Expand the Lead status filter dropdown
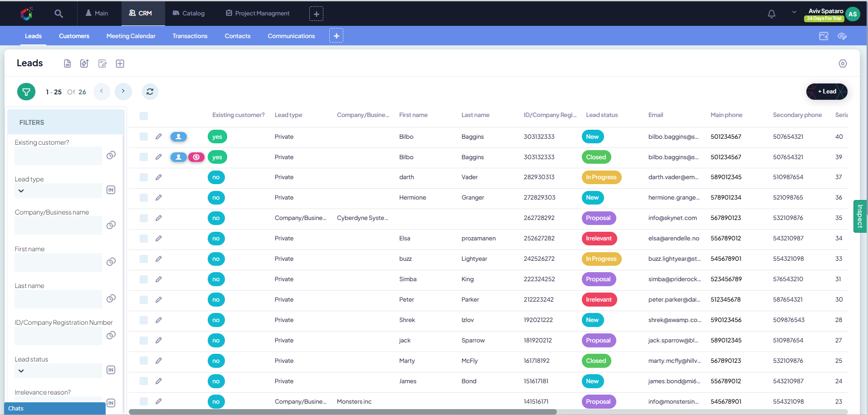 pos(21,371)
